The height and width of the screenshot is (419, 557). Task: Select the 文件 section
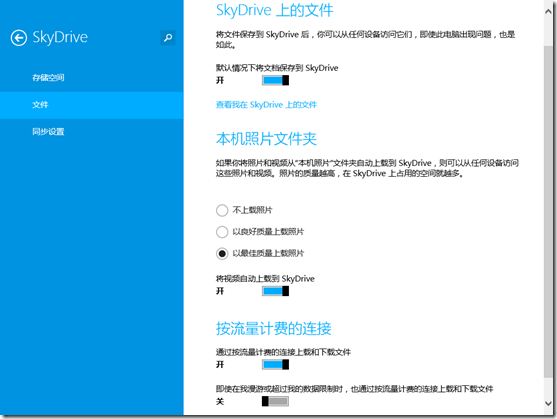(x=92, y=105)
